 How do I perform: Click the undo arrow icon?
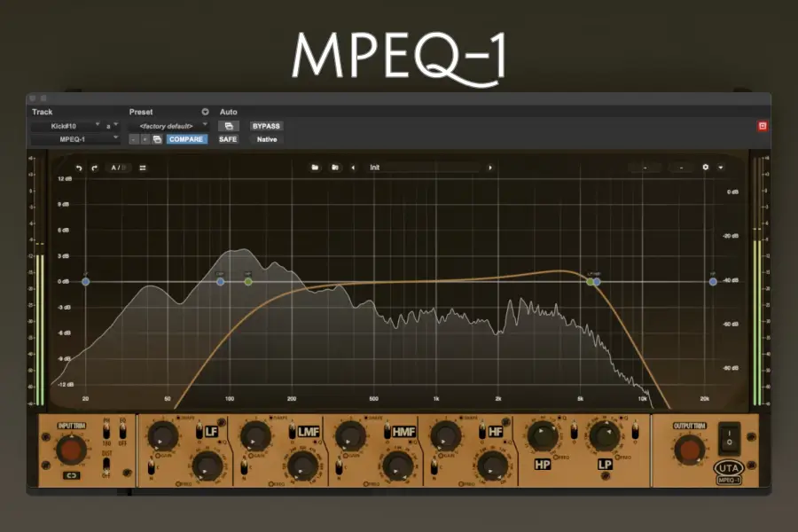(x=79, y=168)
